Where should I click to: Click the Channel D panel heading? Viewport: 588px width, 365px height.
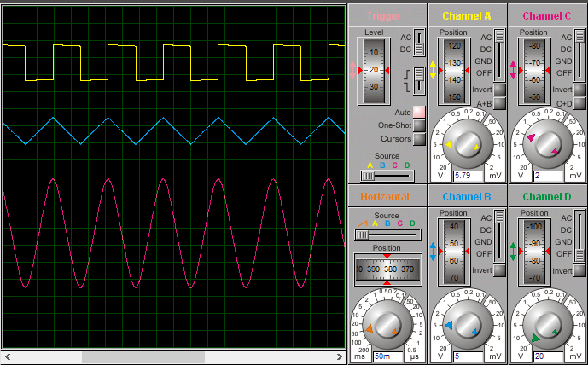pyautogui.click(x=547, y=197)
